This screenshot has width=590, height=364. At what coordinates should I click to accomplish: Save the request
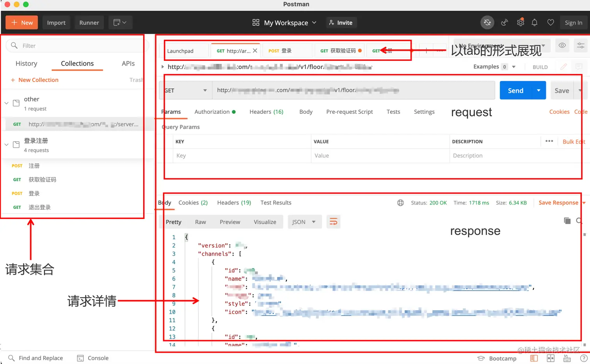click(x=562, y=90)
